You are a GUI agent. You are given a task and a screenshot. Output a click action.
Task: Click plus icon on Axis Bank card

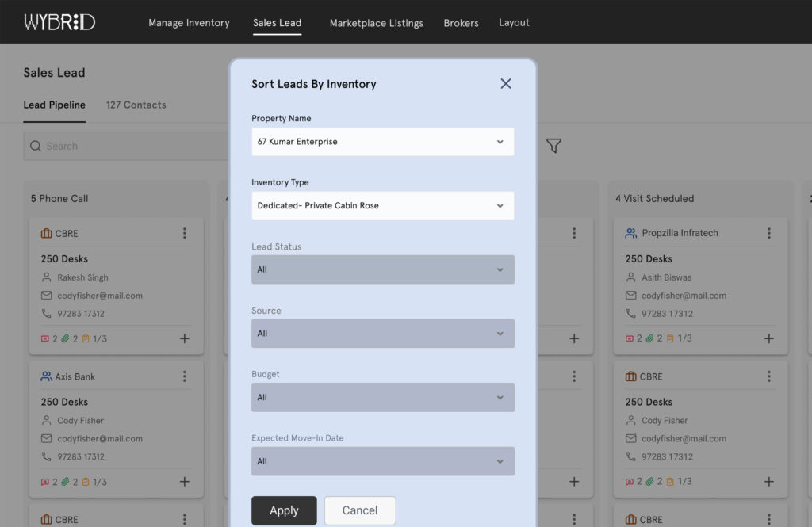click(184, 482)
